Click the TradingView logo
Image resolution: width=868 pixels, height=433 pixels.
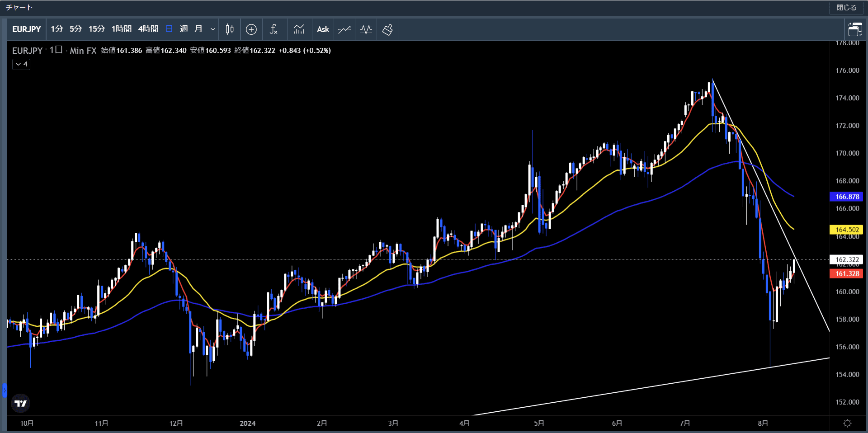pyautogui.click(x=20, y=403)
